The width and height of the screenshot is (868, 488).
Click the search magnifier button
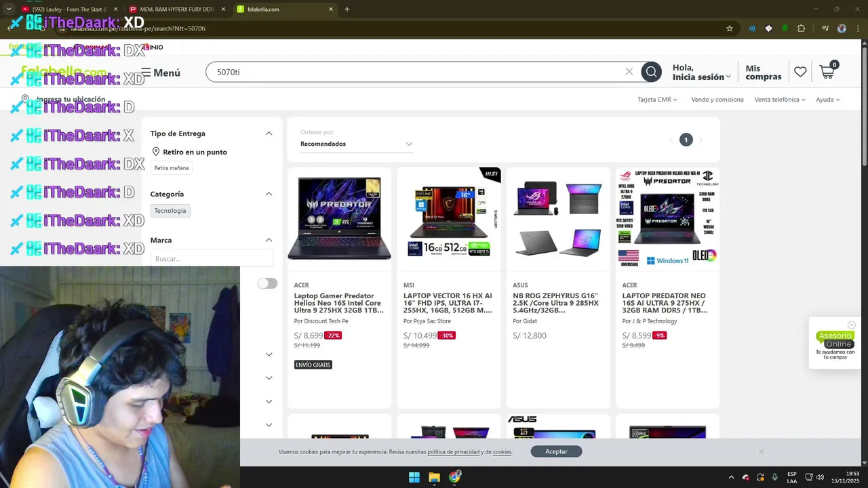point(651,72)
